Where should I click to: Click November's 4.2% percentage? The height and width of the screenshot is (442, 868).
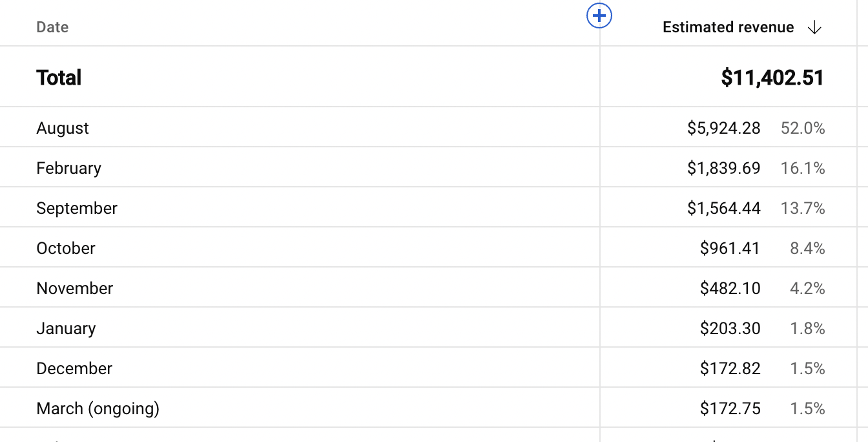pos(807,288)
